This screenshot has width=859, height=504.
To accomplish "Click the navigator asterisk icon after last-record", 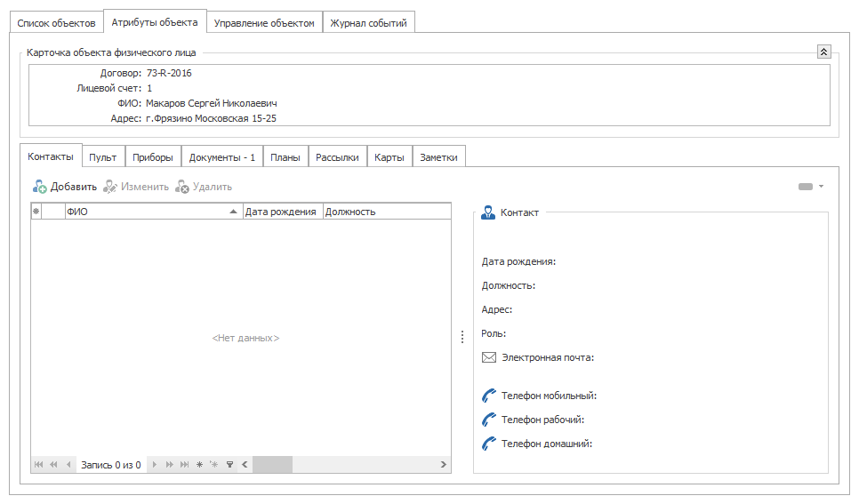I will (199, 465).
